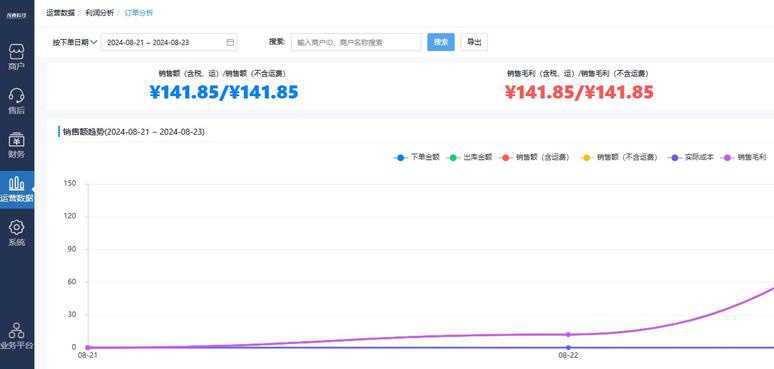The width and height of the screenshot is (774, 369).
Task: Go to 运营数据 breadcrumb
Action: [60, 13]
